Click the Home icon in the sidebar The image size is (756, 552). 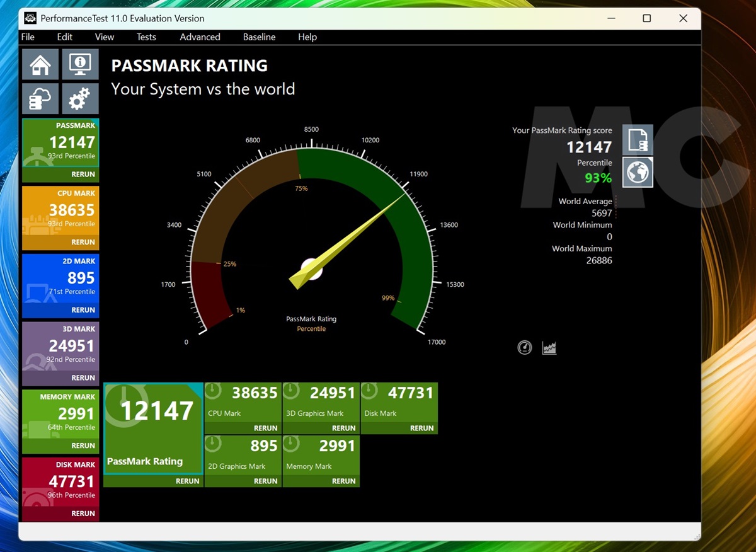click(x=40, y=64)
